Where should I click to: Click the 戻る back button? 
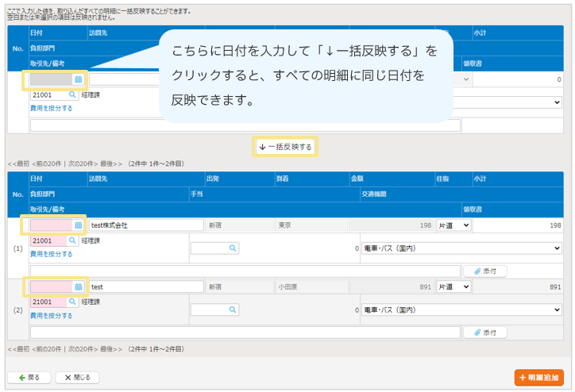click(29, 378)
